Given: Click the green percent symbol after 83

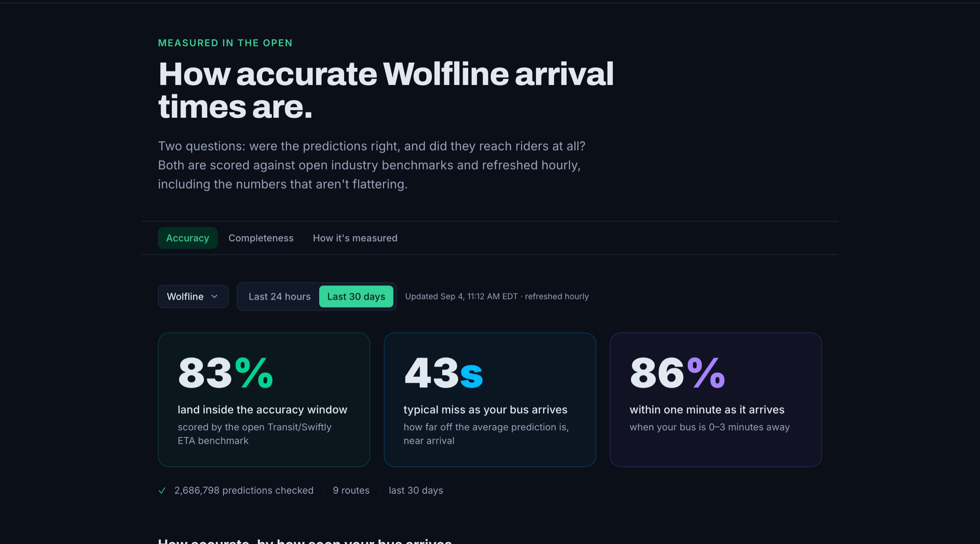Looking at the screenshot, I should (254, 373).
